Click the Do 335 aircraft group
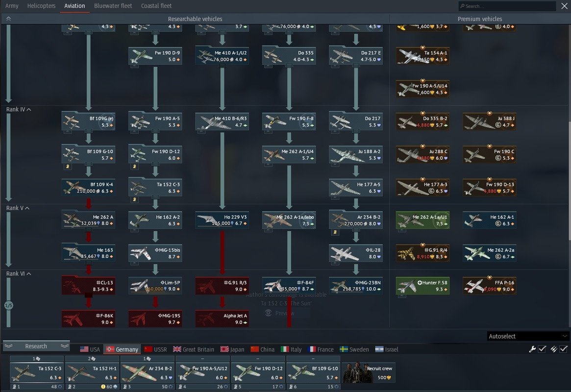Screen dimensions: 571x392 [x=289, y=56]
